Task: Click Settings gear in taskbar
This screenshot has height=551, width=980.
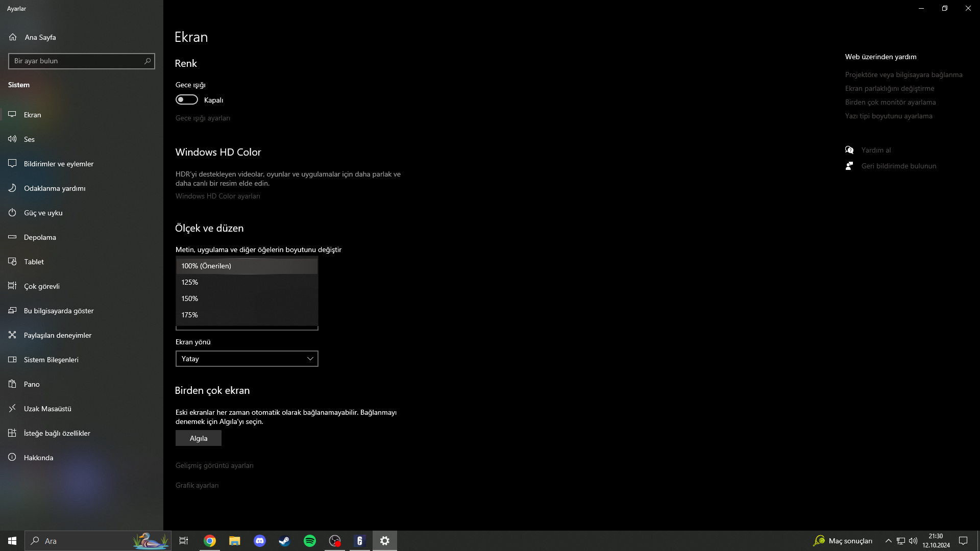Action: point(385,541)
